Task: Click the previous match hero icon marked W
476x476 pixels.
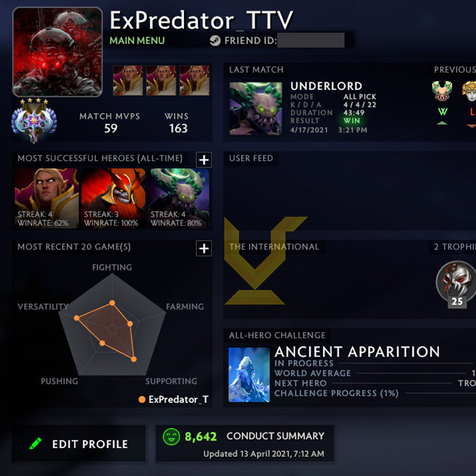Action: pyautogui.click(x=442, y=90)
